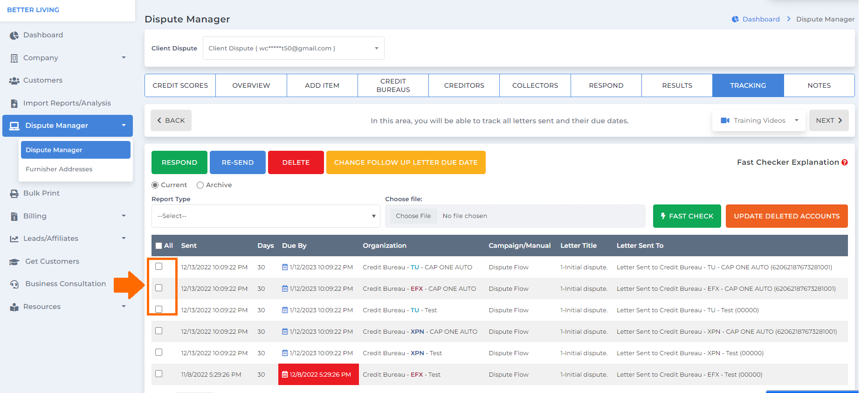Click the Dashboard pie chart sidebar icon
The height and width of the screenshot is (393, 868).
[x=14, y=35]
